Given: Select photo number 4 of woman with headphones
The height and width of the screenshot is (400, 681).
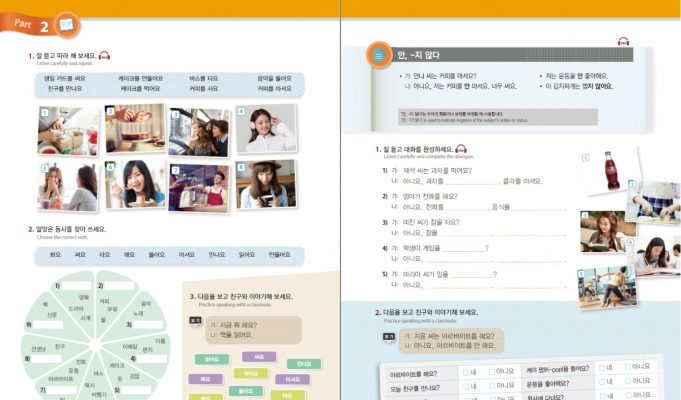Looking at the screenshot, I should click(x=266, y=129).
